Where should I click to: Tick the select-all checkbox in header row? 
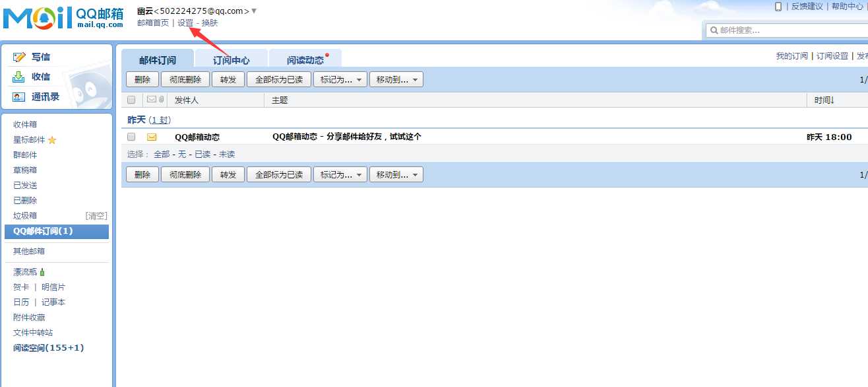click(x=131, y=100)
